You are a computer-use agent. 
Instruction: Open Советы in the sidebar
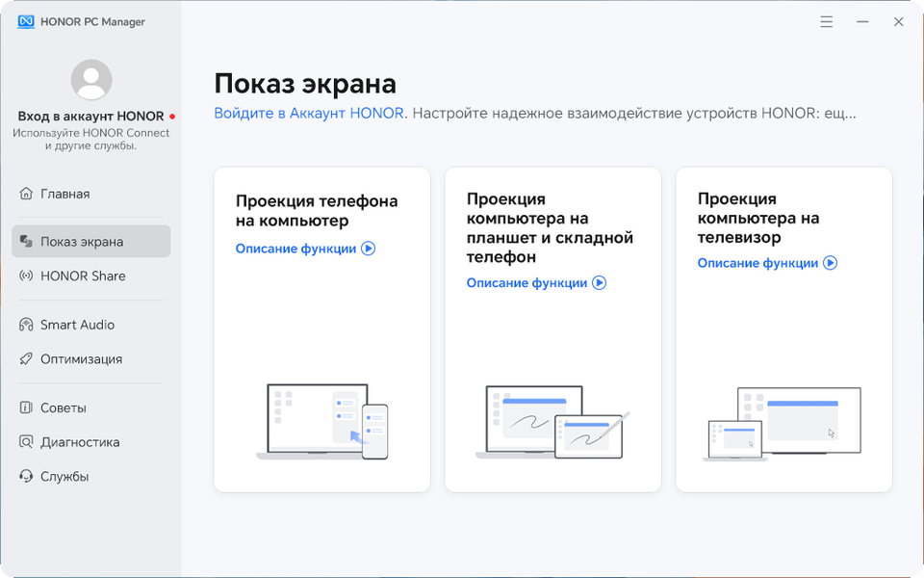pos(91,407)
